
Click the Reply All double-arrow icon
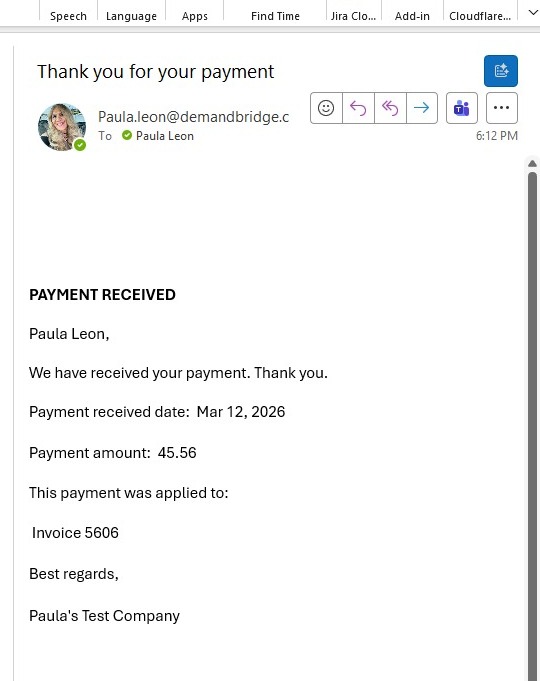pos(390,108)
